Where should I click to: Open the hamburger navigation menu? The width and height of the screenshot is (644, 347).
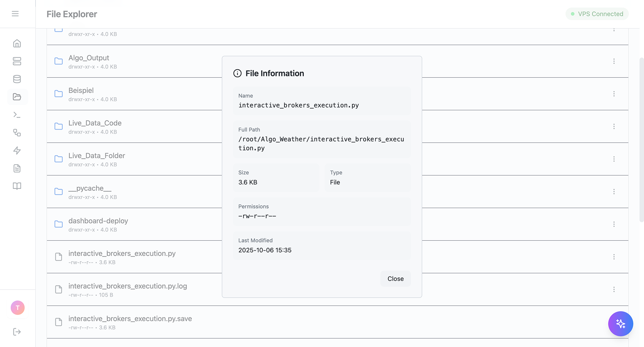point(16,14)
